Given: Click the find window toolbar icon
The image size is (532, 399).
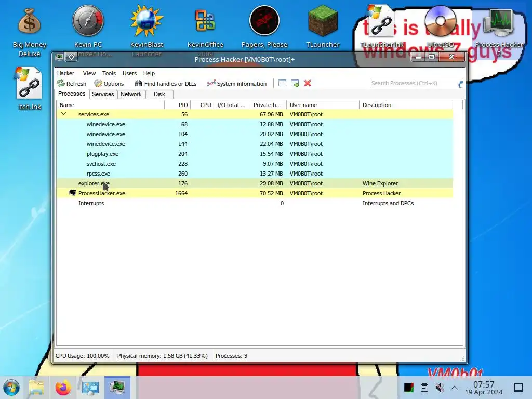Looking at the screenshot, I should pos(282,83).
